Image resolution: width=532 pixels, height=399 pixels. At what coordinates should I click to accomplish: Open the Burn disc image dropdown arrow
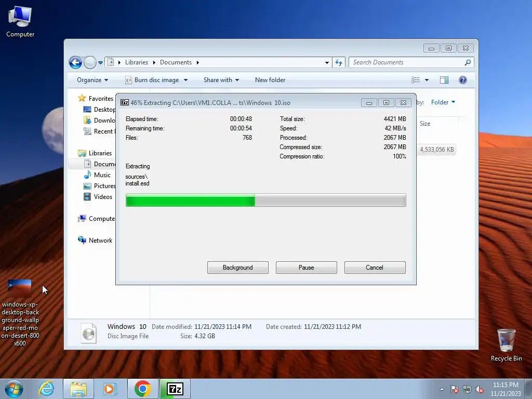coord(185,80)
